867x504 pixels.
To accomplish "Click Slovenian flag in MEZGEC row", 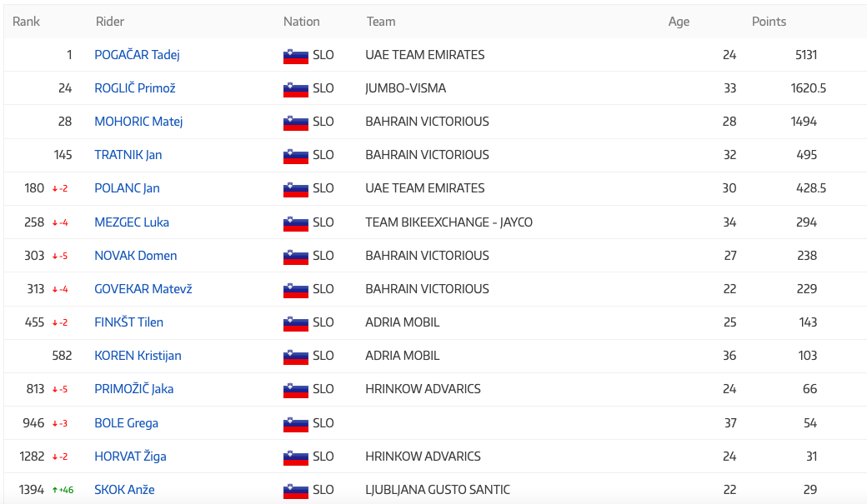I will click(x=296, y=223).
